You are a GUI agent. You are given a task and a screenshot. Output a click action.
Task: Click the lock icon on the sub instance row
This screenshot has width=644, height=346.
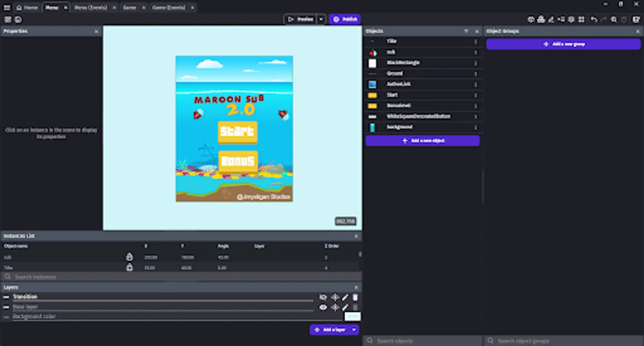click(129, 257)
